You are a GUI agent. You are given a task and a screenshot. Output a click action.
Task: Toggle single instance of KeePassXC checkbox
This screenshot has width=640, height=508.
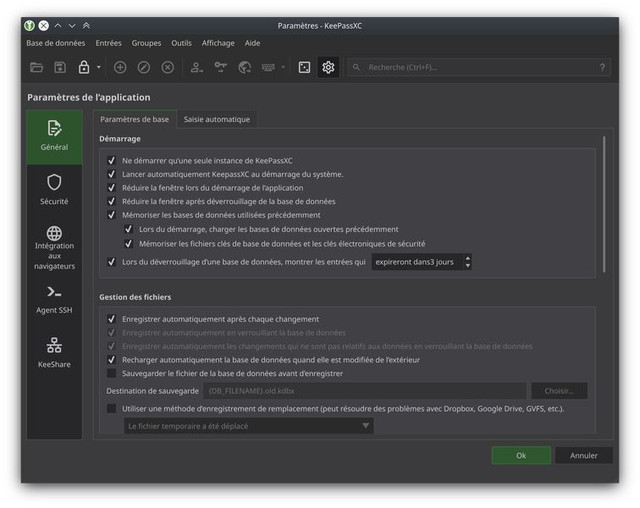[111, 160]
